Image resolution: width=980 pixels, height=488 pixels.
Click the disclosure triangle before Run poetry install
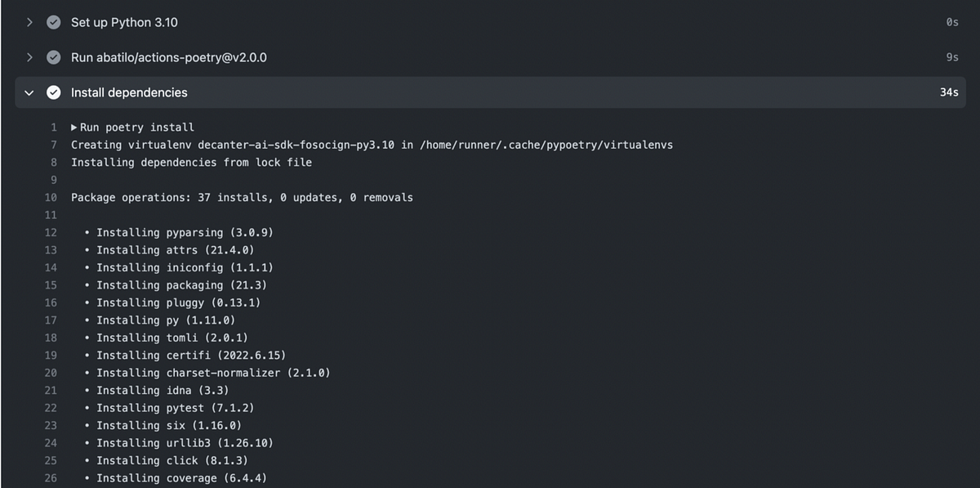point(74,127)
